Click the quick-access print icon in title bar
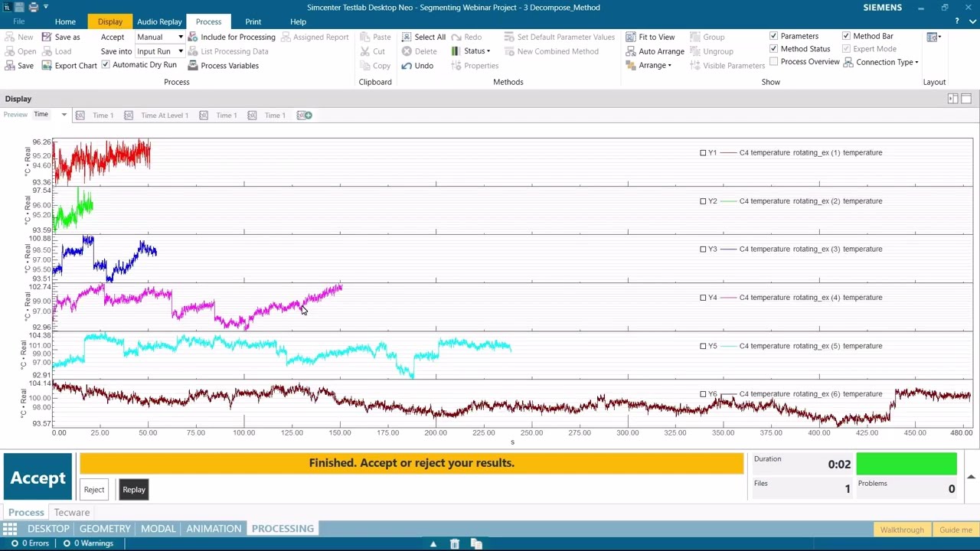 click(33, 7)
